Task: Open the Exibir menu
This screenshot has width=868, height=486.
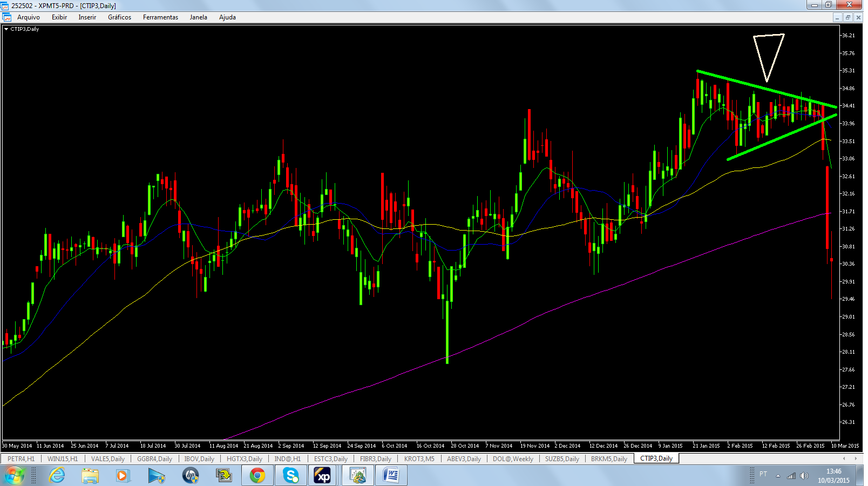Action: click(x=59, y=17)
